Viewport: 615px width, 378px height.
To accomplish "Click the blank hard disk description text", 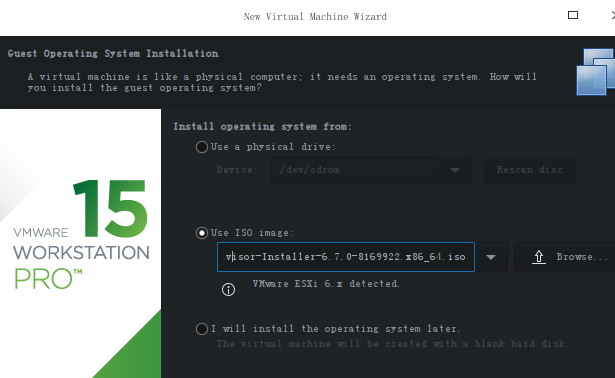I will pyautogui.click(x=392, y=344).
